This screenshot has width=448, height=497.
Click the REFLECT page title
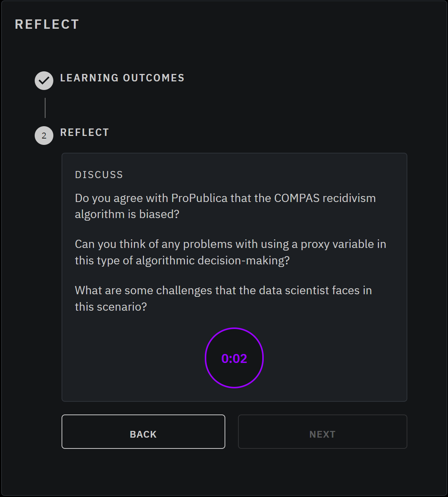click(x=47, y=24)
